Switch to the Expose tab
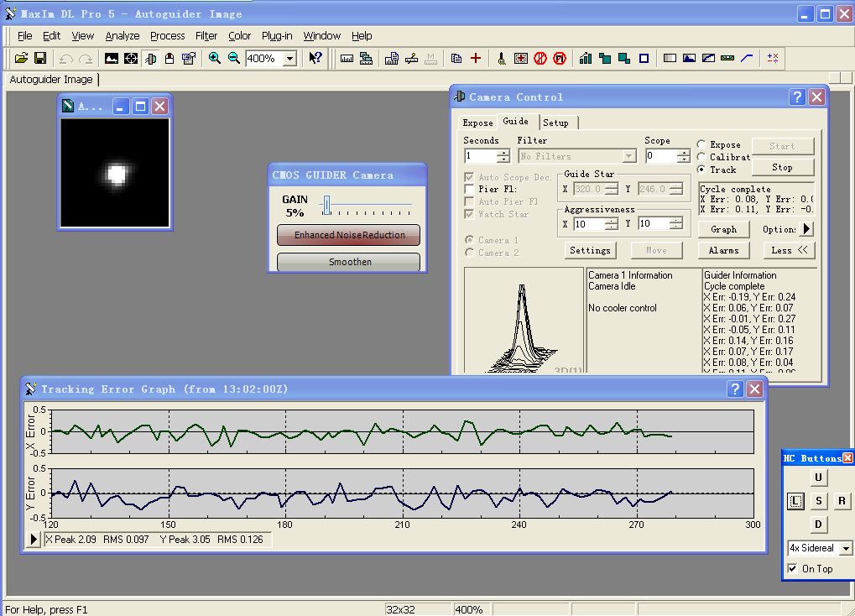This screenshot has height=616, width=855. pyautogui.click(x=477, y=123)
